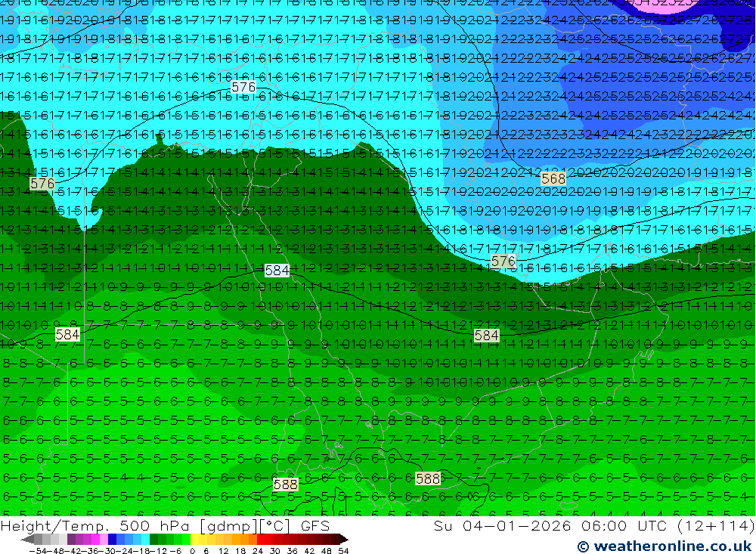
Task: Click the 584 label on the right side
Action: (486, 335)
